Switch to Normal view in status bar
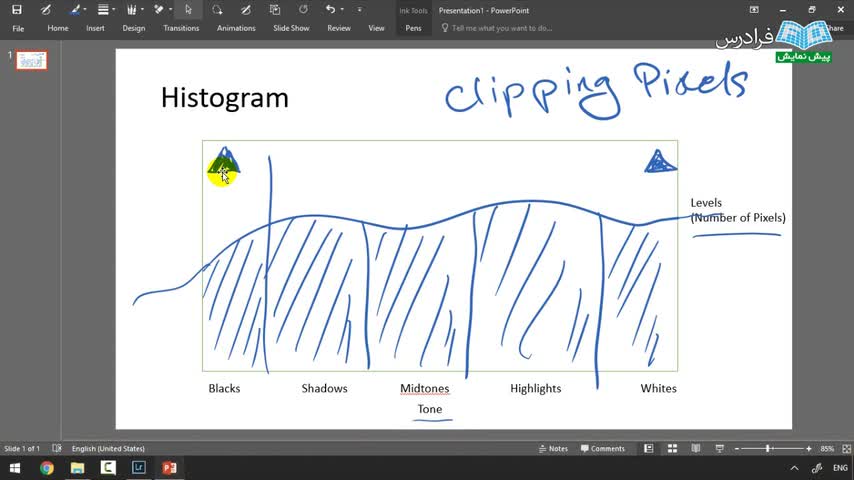This screenshot has height=480, width=854. [x=648, y=448]
